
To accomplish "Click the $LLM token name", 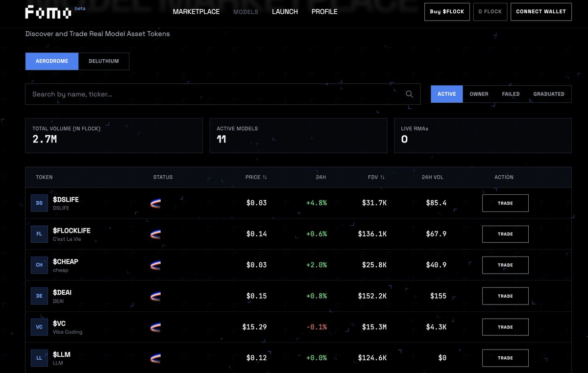I will [61, 354].
